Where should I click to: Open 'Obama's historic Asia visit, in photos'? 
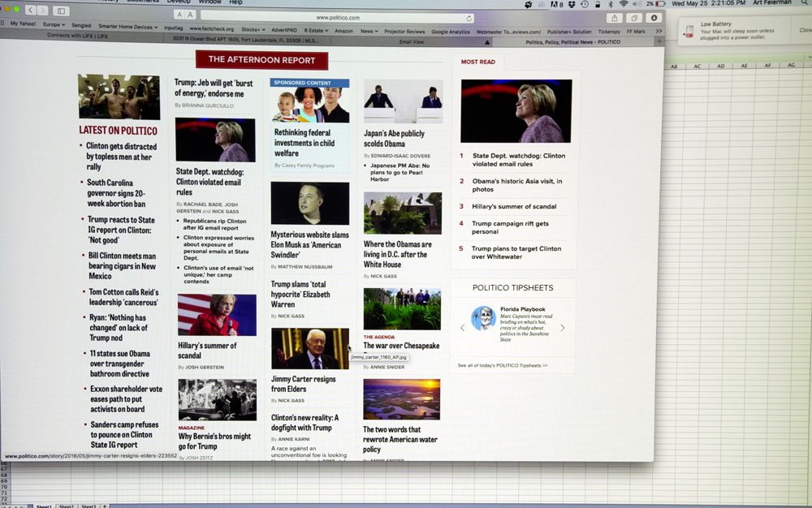[516, 185]
